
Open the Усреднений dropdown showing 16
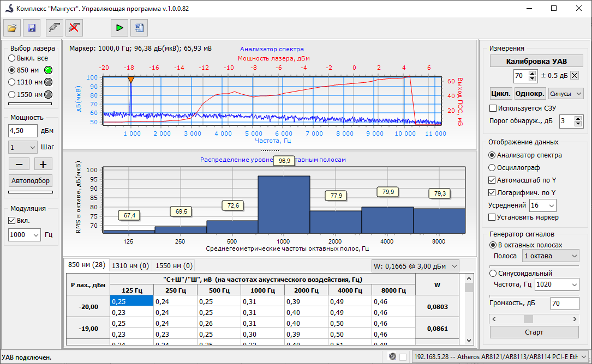542,205
